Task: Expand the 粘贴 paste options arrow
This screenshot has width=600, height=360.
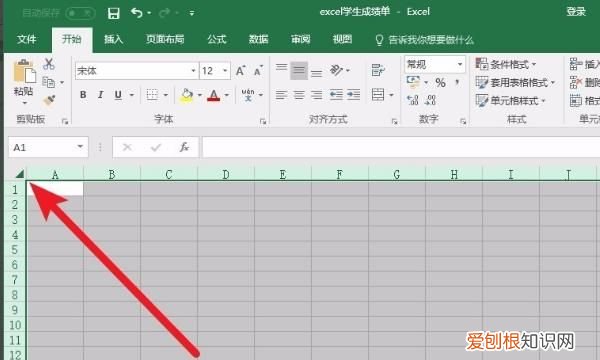Action: pos(24,103)
